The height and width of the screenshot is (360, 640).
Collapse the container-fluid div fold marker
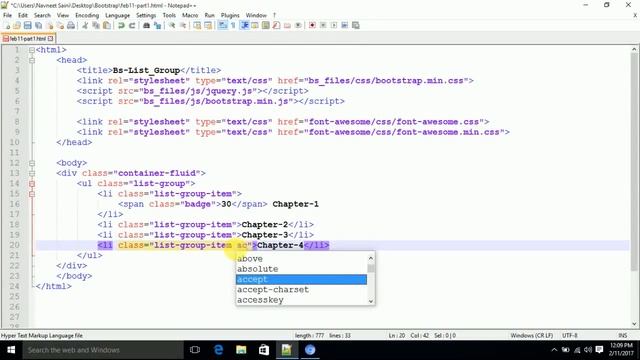32,173
